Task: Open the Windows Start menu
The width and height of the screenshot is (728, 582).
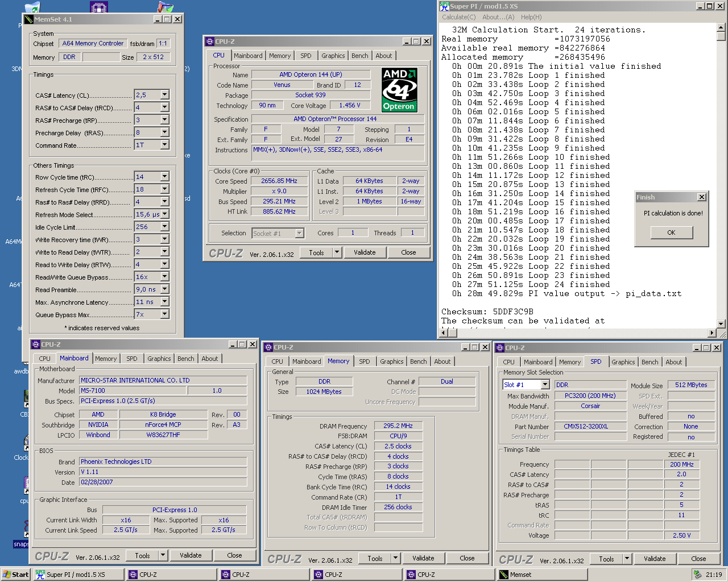Action: click(16, 575)
